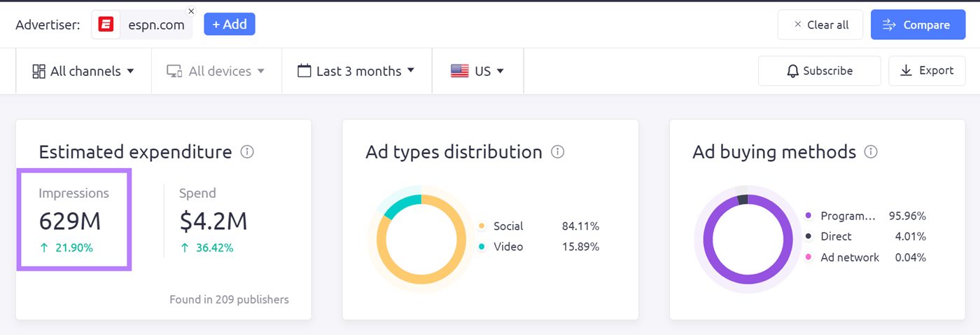Screen dimensions: 980x335
Task: Click the US flag icon
Action: point(460,71)
